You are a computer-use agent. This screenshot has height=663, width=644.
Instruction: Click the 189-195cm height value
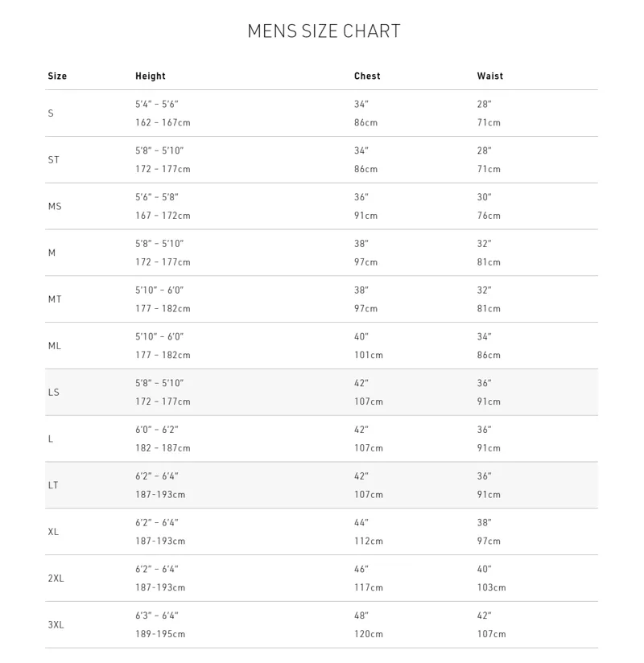point(160,635)
